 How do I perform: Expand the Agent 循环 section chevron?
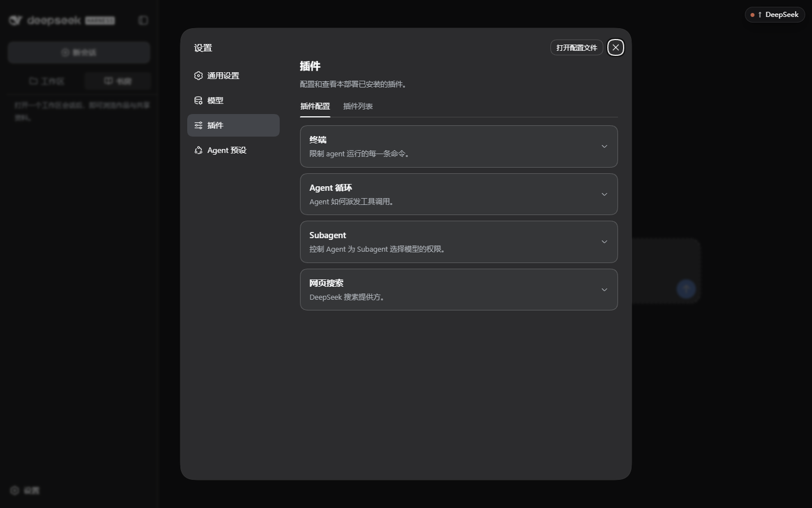[x=604, y=194]
